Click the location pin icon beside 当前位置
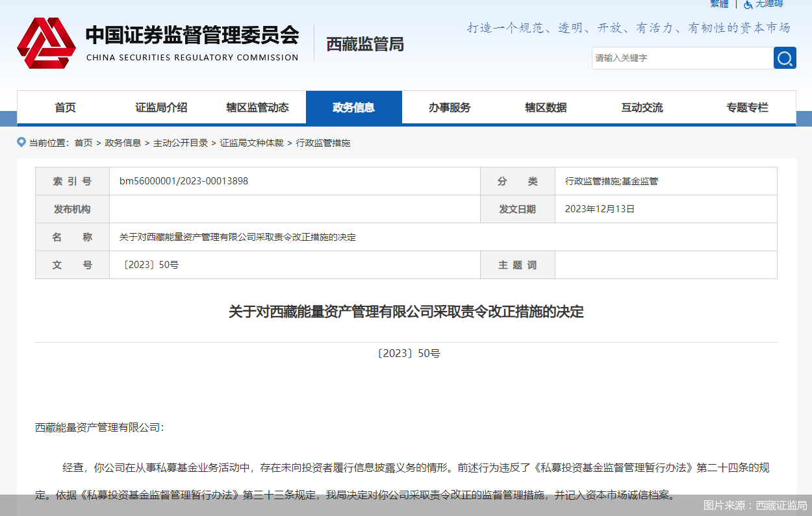Screen dimensions: 812x516 [x=21, y=142]
